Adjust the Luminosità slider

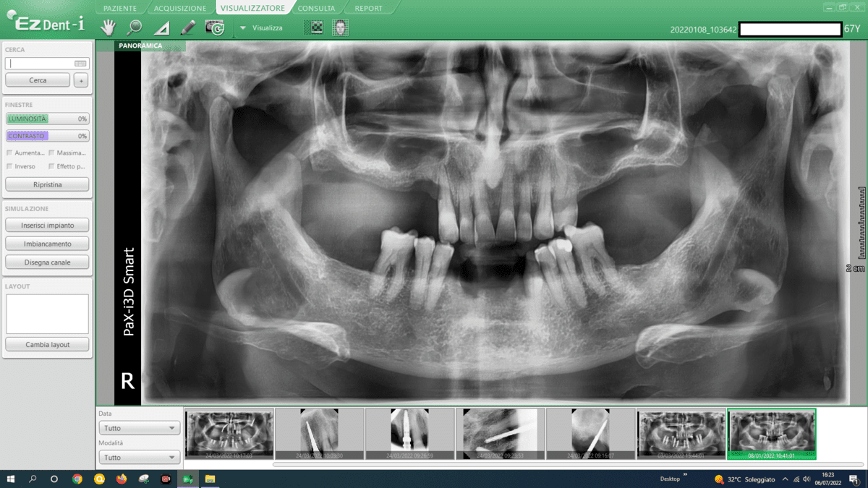(x=47, y=119)
